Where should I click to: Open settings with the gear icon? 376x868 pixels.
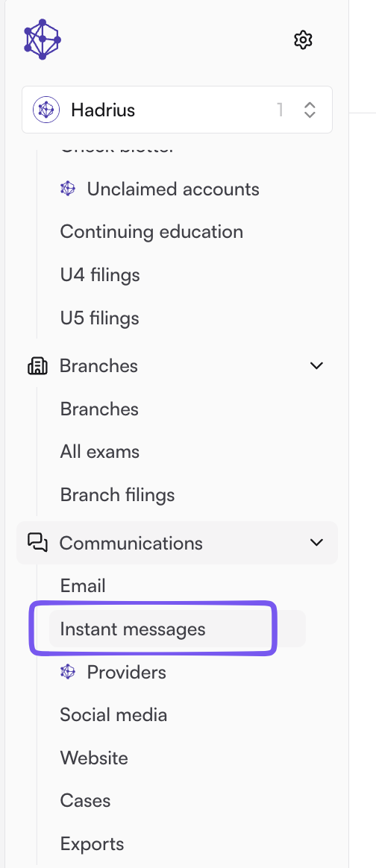(303, 40)
